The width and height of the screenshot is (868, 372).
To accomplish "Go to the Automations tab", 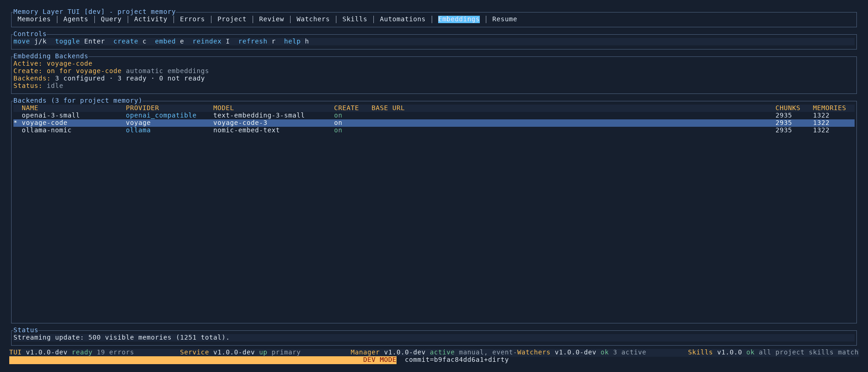I will tap(403, 19).
